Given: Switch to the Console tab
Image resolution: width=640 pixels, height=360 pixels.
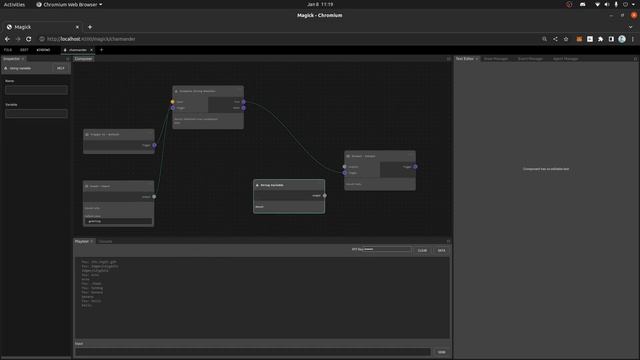Looking at the screenshot, I should click(105, 241).
